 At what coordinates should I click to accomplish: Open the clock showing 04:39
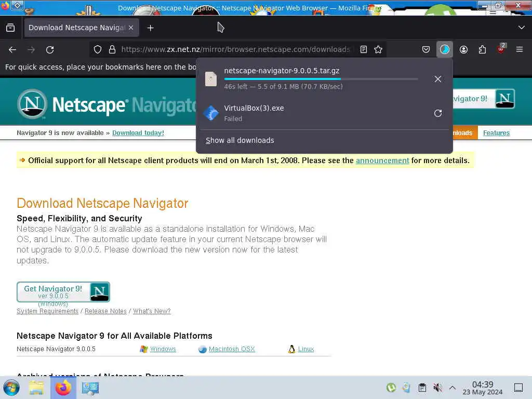tap(483, 388)
